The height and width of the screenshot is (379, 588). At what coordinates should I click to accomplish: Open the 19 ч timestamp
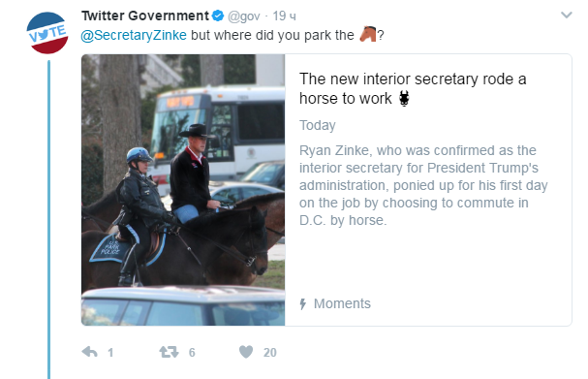[x=284, y=16]
